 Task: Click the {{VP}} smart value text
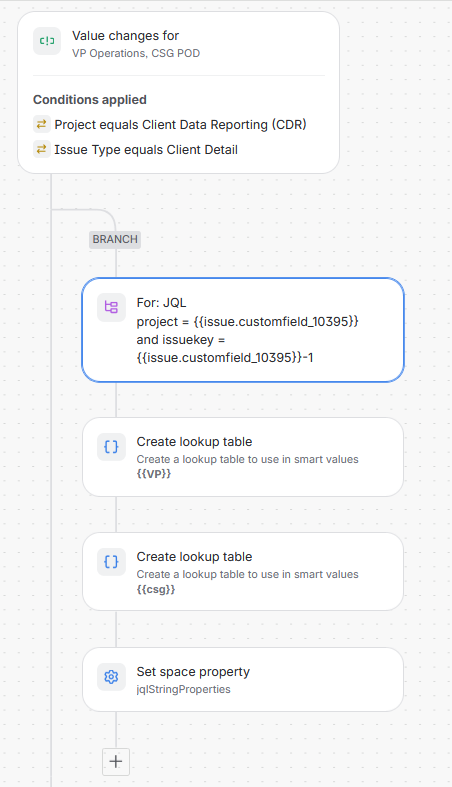click(x=154, y=473)
